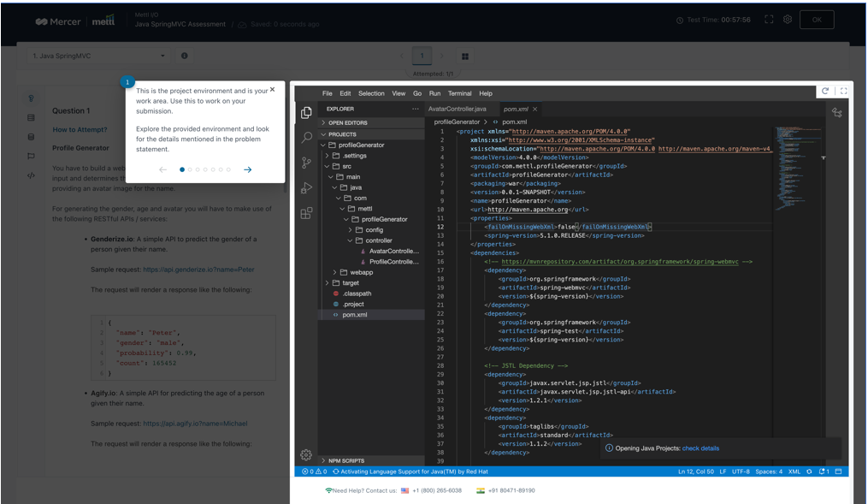
Task: Click the XML language mode in the status bar
Action: coord(794,471)
